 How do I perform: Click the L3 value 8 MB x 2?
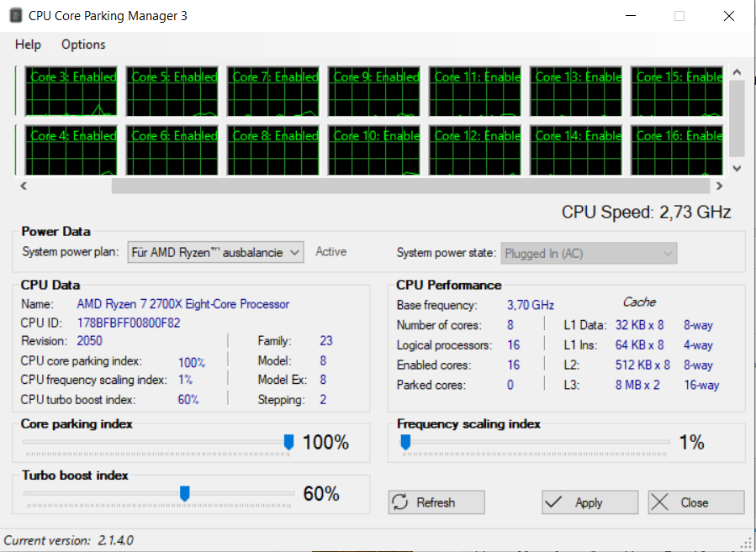pyautogui.click(x=637, y=386)
